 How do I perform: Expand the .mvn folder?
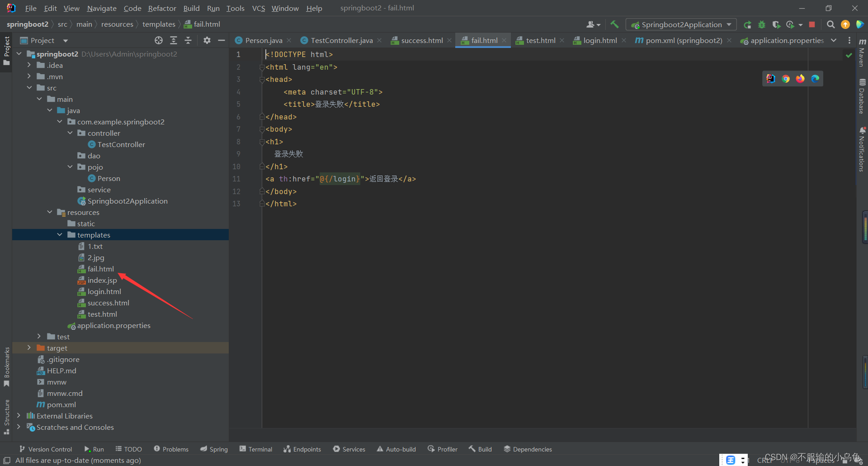tap(29, 76)
